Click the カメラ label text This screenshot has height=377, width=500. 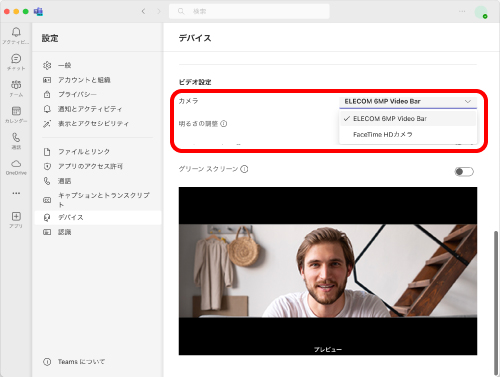coord(188,101)
